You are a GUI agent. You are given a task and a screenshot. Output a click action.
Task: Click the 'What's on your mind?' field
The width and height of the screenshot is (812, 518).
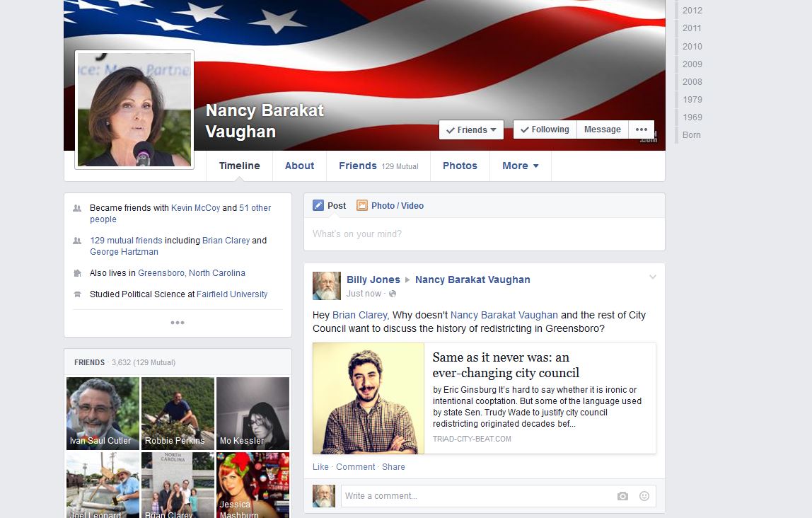pyautogui.click(x=485, y=234)
